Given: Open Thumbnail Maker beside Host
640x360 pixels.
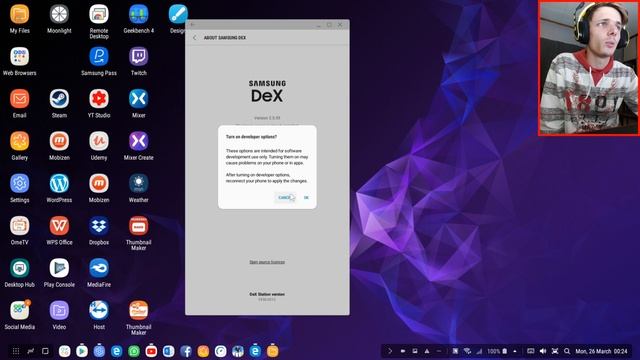Looking at the screenshot, I should [138, 310].
